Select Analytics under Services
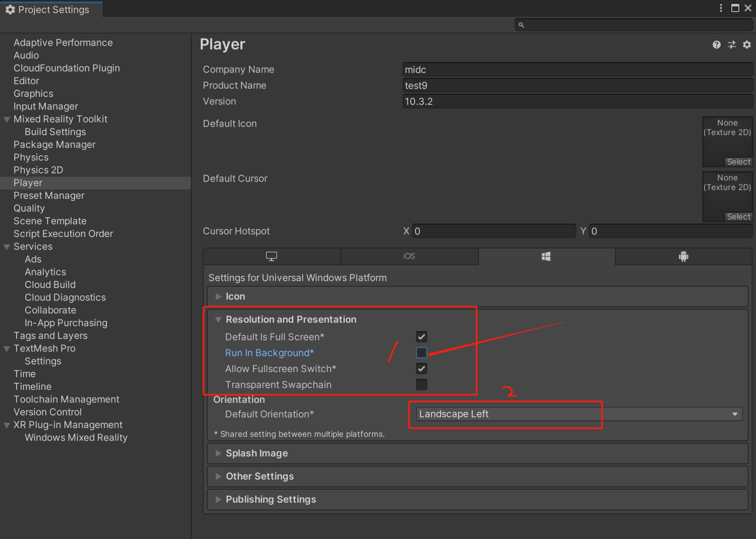 [45, 272]
